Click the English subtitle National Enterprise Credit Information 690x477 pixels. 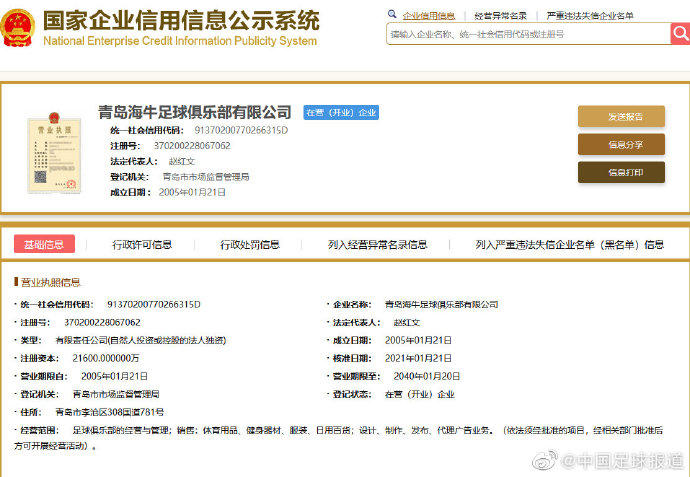[180, 41]
